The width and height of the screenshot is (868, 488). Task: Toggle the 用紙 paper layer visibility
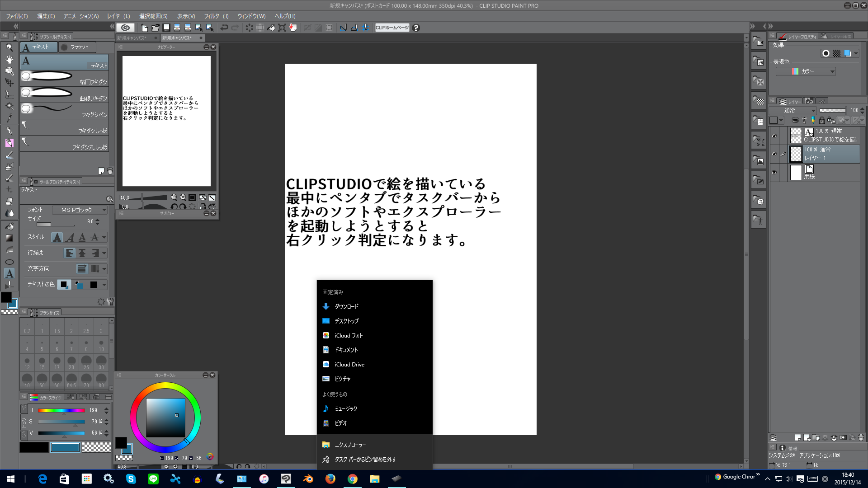coord(774,173)
